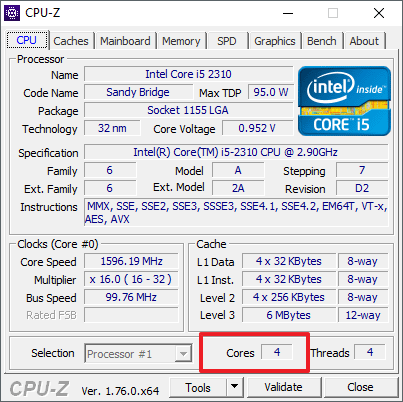Select the Specification text field
The width and height of the screenshot is (403, 402).
[x=236, y=152]
